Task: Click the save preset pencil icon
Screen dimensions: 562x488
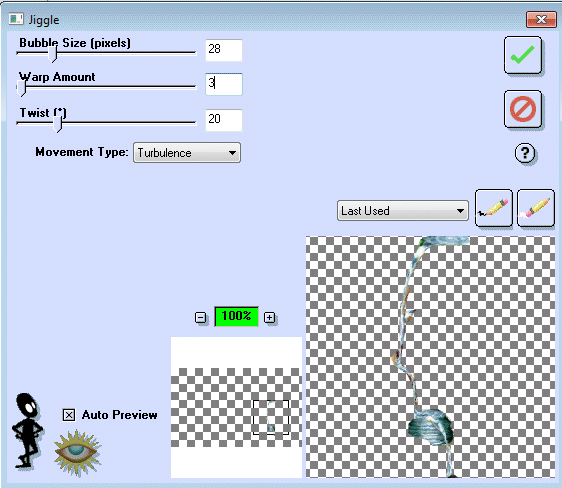Action: [x=494, y=208]
